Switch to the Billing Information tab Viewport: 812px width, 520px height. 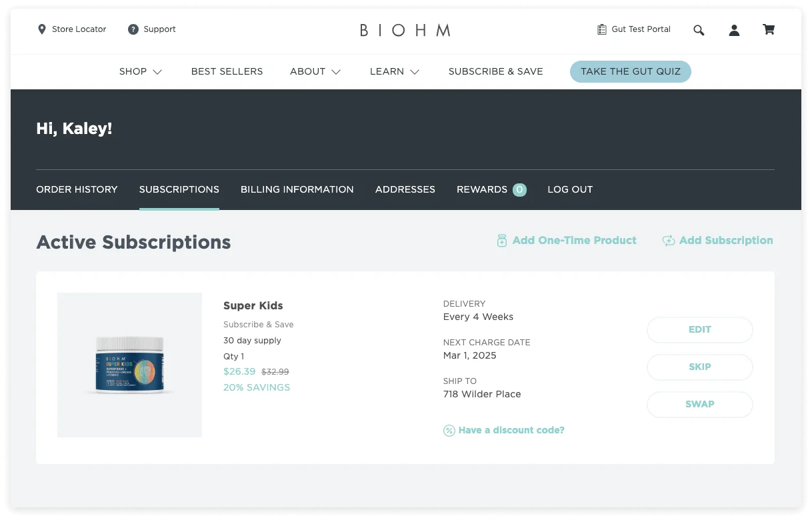(297, 189)
